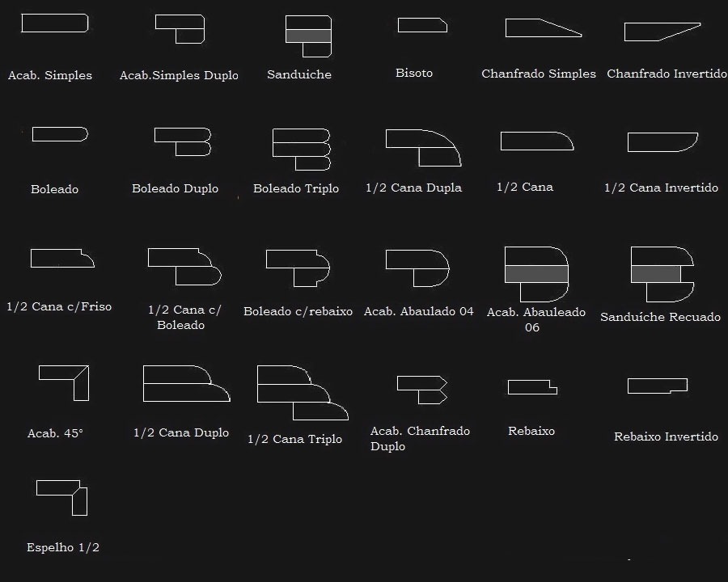728x582 pixels.
Task: Pick the Acab. Chanfrado Duplo profile drawing
Action: [422, 390]
